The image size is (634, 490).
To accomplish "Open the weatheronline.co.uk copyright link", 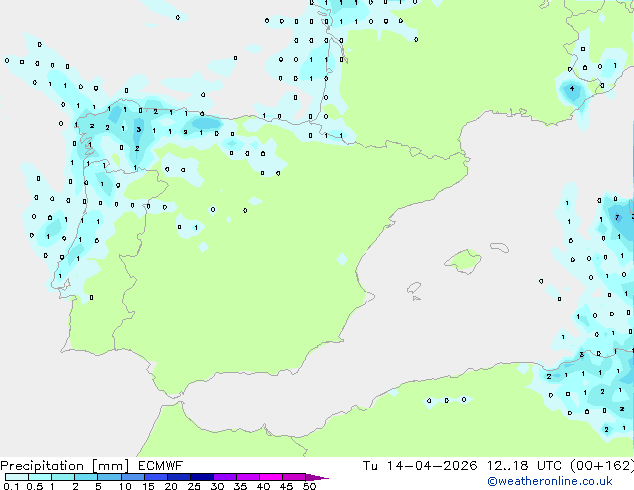I will 550,481.
